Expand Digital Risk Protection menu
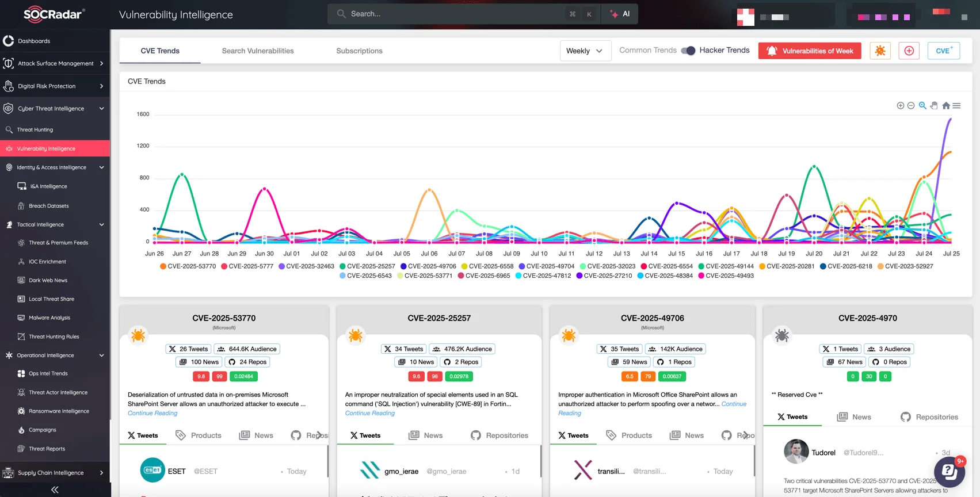Viewport: 980px width, 497px height. (x=55, y=86)
